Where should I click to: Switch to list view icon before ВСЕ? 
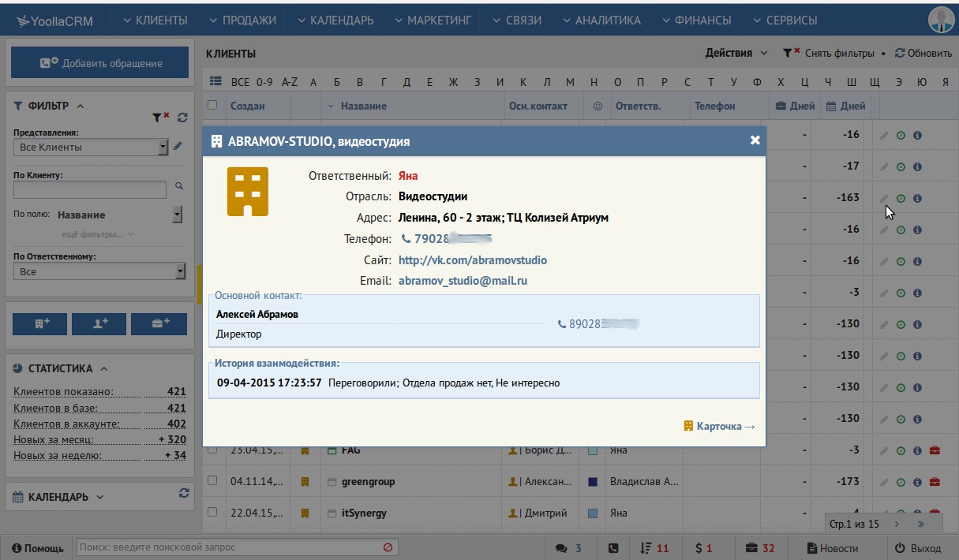click(215, 81)
